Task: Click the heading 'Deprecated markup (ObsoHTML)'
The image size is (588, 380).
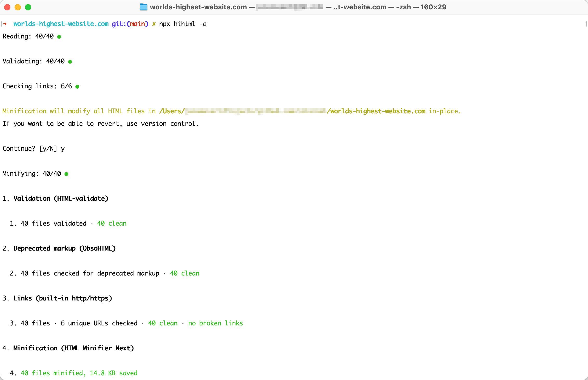Action: 65,248
